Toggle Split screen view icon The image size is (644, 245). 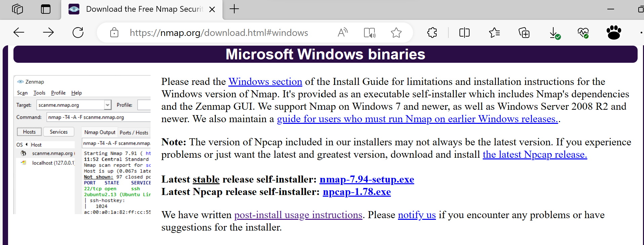(464, 33)
